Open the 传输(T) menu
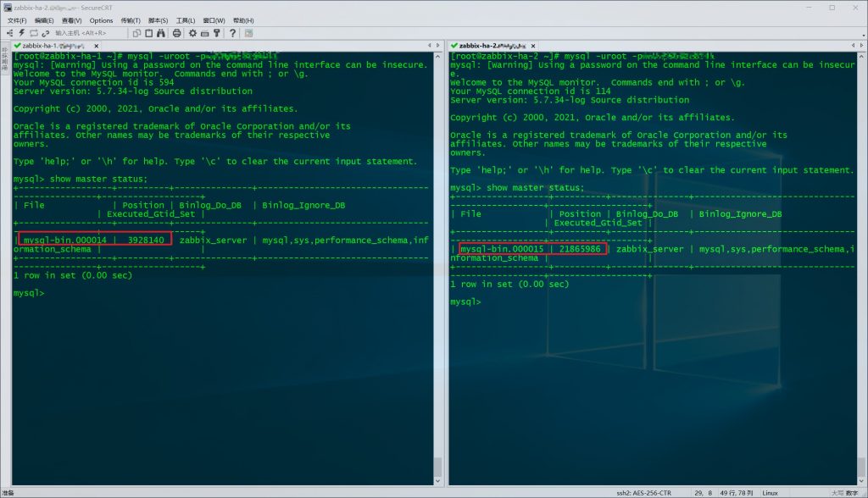 tap(131, 20)
